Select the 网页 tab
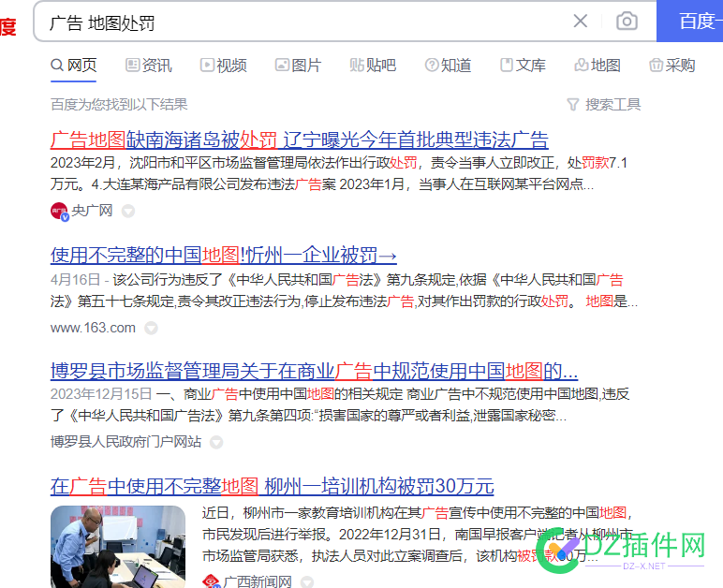 (74, 65)
